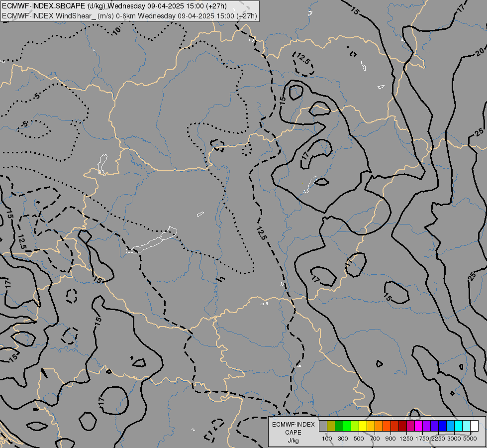Viewport: 487px width, 448px height.
Task: Click the '10' contour label
Action: tap(116, 30)
